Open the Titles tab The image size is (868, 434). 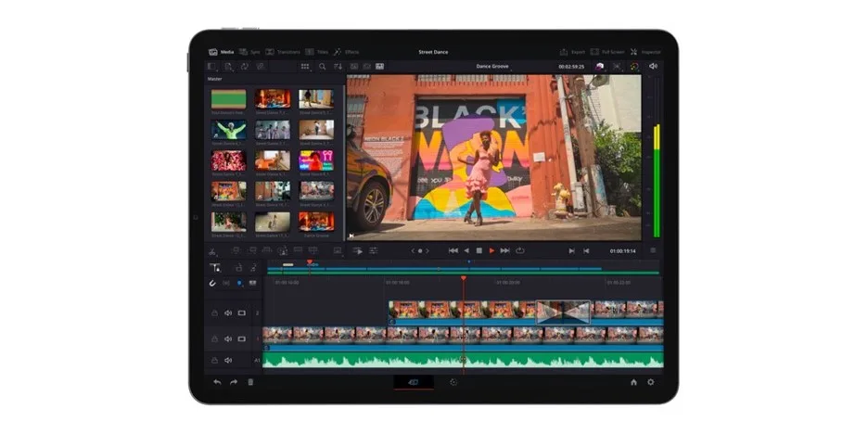point(316,52)
